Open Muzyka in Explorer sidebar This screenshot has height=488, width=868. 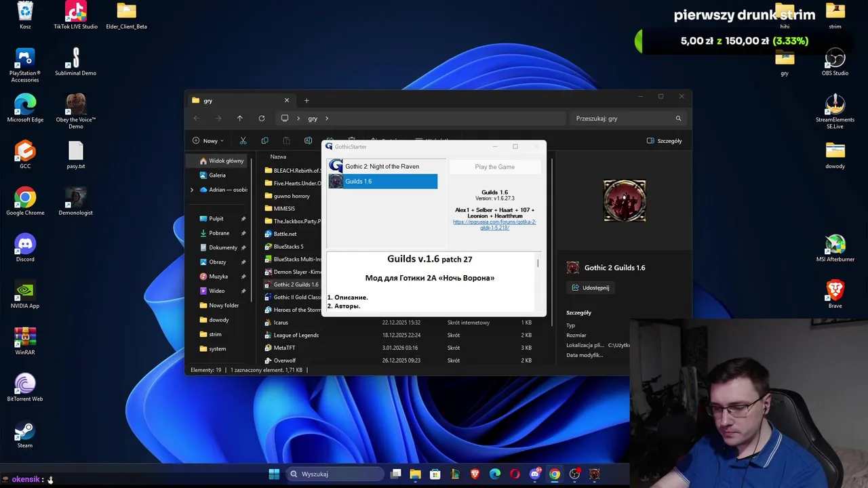(219, 277)
